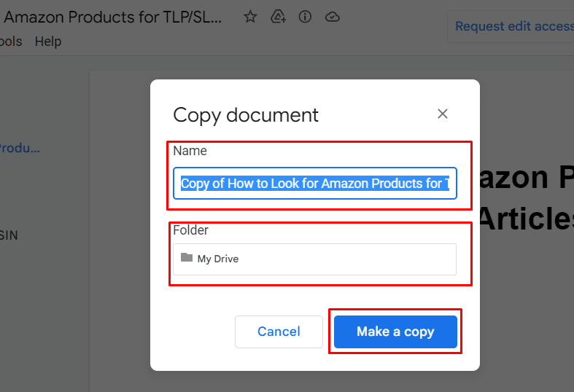Close the Copy document dialog

[x=442, y=114]
